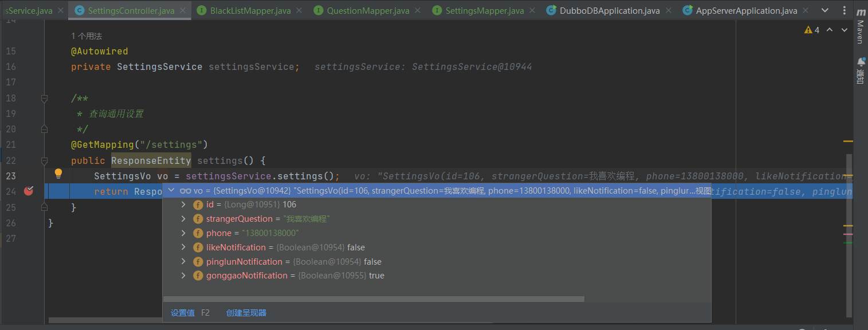The width and height of the screenshot is (868, 330).
Task: Expand the pinglunNotification field node
Action: point(183,262)
